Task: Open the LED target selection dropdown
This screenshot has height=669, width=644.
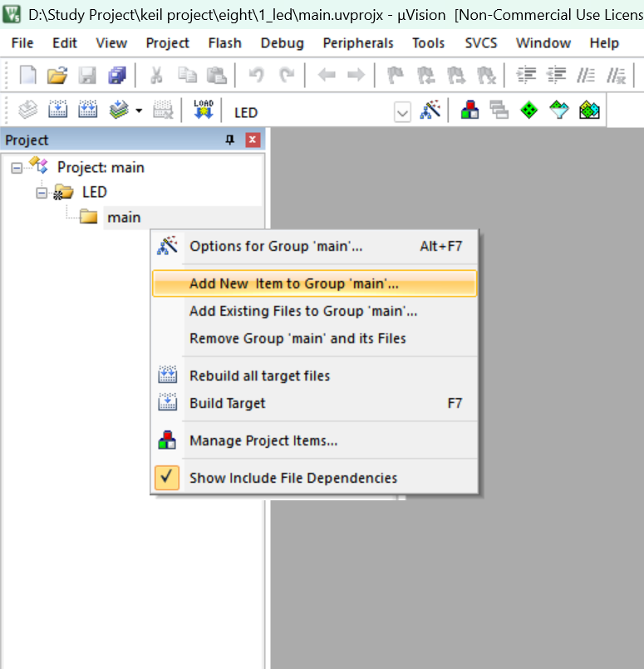Action: 402,113
